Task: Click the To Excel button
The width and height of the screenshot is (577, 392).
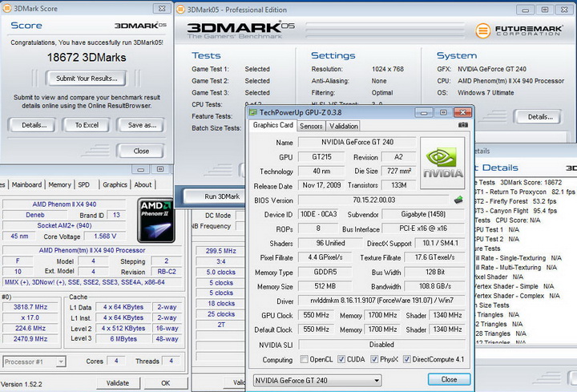Action: coord(87,125)
